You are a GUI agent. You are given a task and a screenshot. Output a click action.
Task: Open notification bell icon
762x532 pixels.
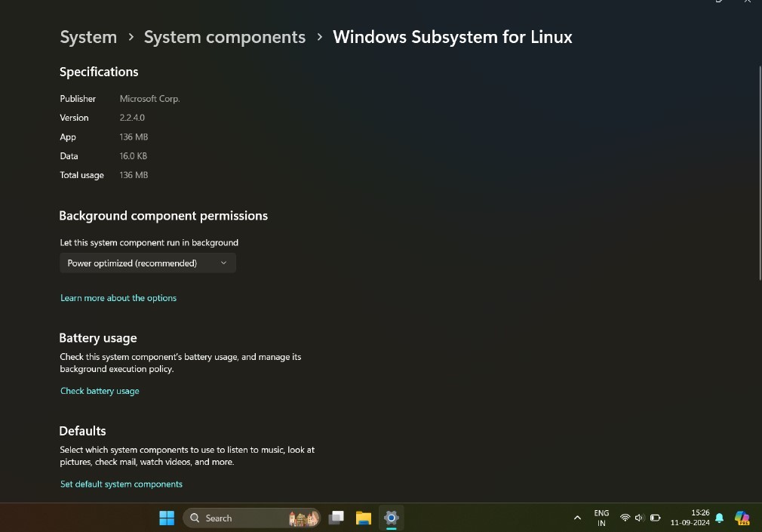(720, 518)
